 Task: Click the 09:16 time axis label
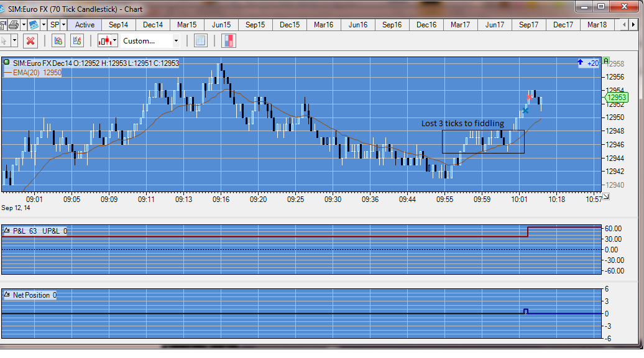click(x=221, y=199)
